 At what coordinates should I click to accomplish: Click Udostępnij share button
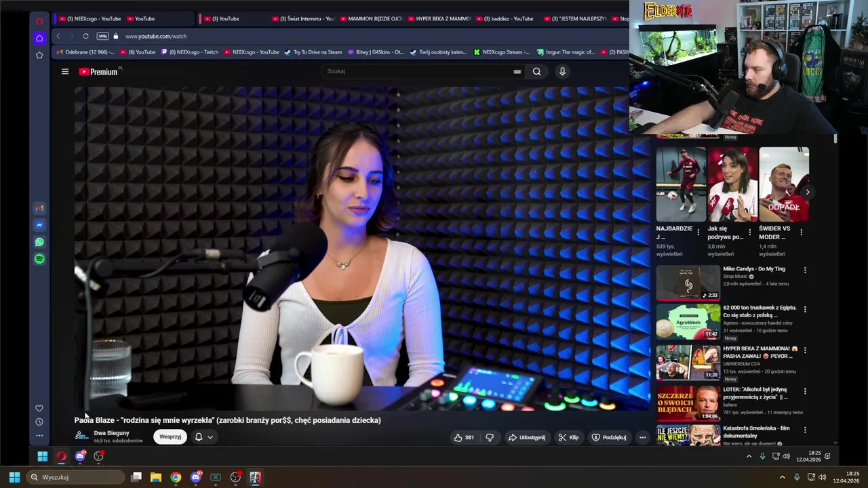pyautogui.click(x=527, y=437)
